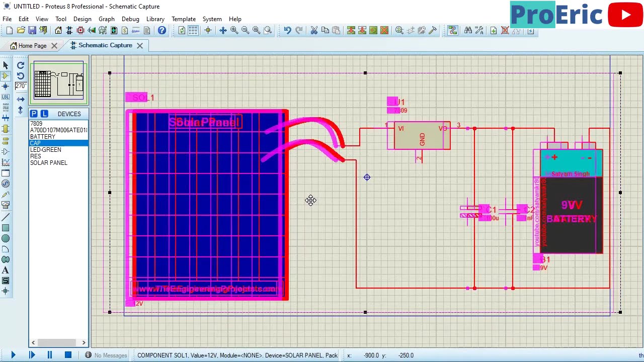Image resolution: width=644 pixels, height=362 pixels.
Task: Click the L library manager button
Action: (x=44, y=114)
